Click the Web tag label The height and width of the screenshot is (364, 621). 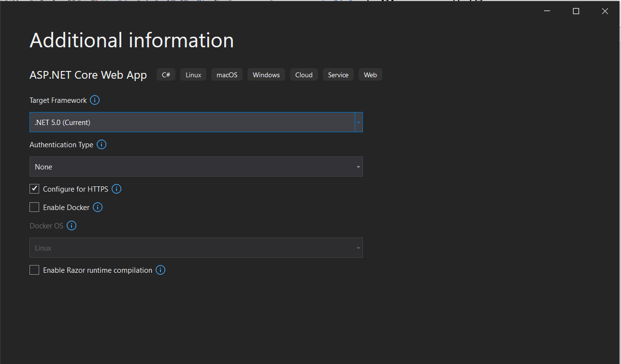click(370, 75)
